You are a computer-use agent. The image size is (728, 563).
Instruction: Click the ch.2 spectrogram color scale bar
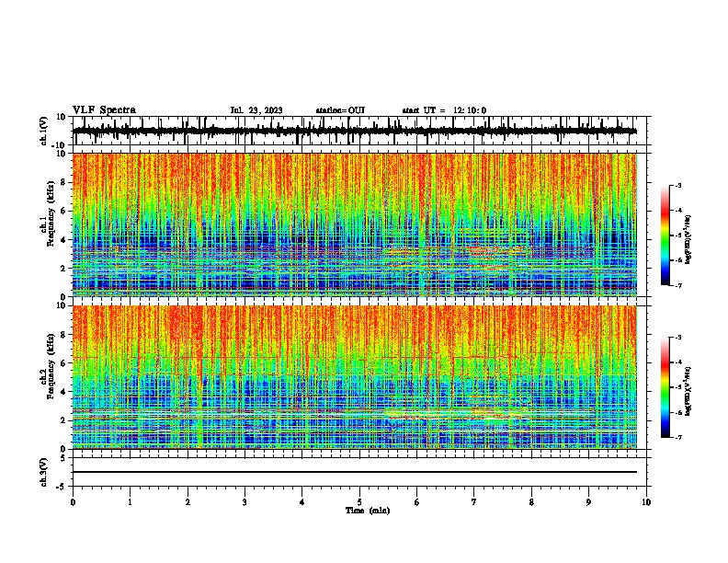(665, 387)
